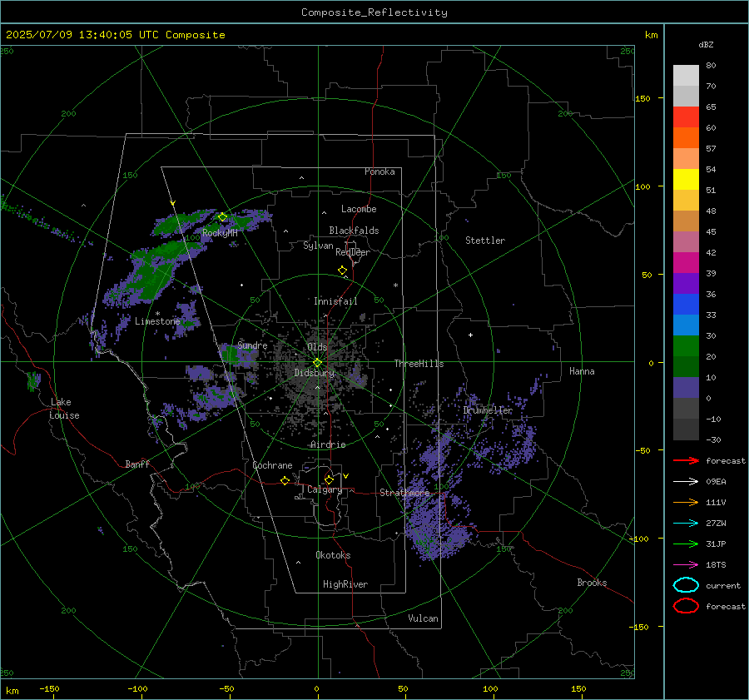Screen dimensions: 749x700
Task: Click the Airdrie label
Action: click(x=328, y=444)
